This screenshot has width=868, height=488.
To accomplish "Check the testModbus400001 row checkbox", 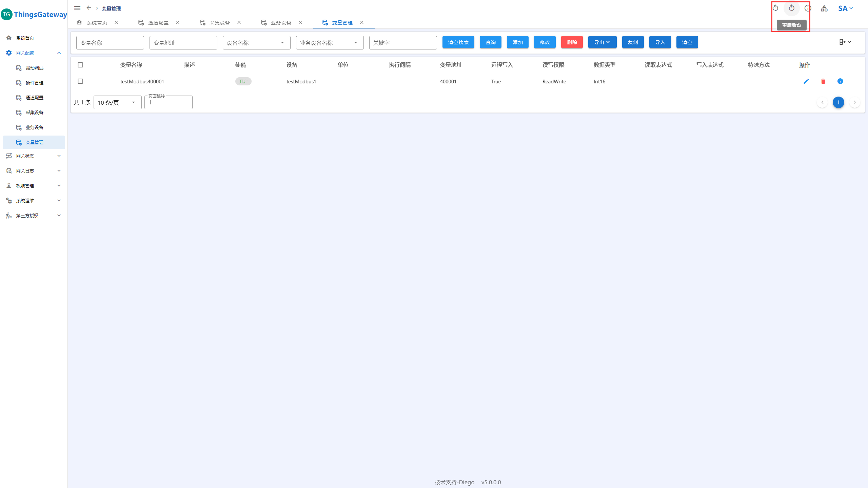I will click(80, 81).
